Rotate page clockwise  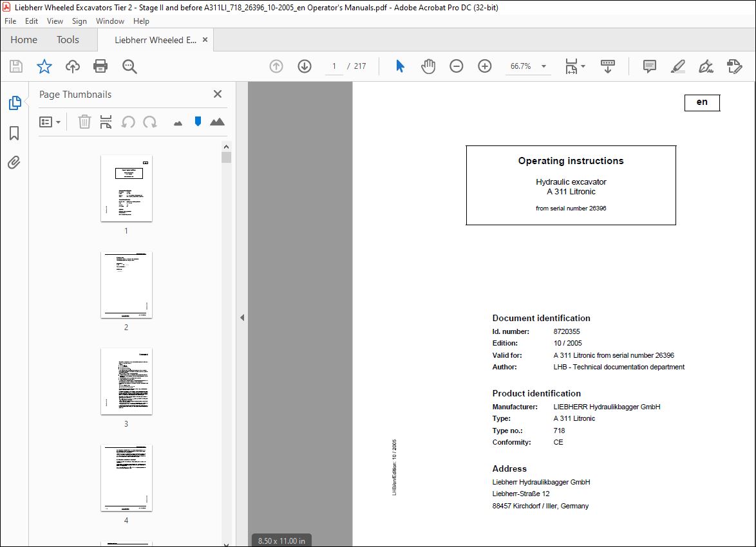click(x=150, y=122)
